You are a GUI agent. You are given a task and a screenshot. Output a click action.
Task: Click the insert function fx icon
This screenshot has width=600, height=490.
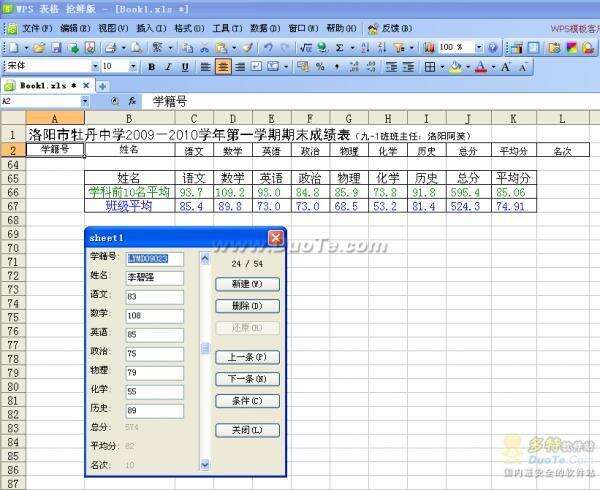tap(130, 102)
